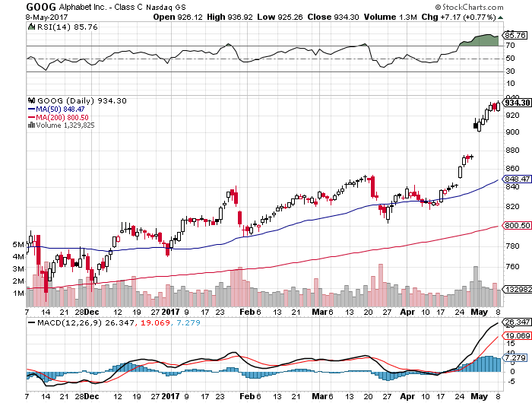Click the blue 7.279 value in MACD legend
The image size is (532, 403).
[188, 322]
